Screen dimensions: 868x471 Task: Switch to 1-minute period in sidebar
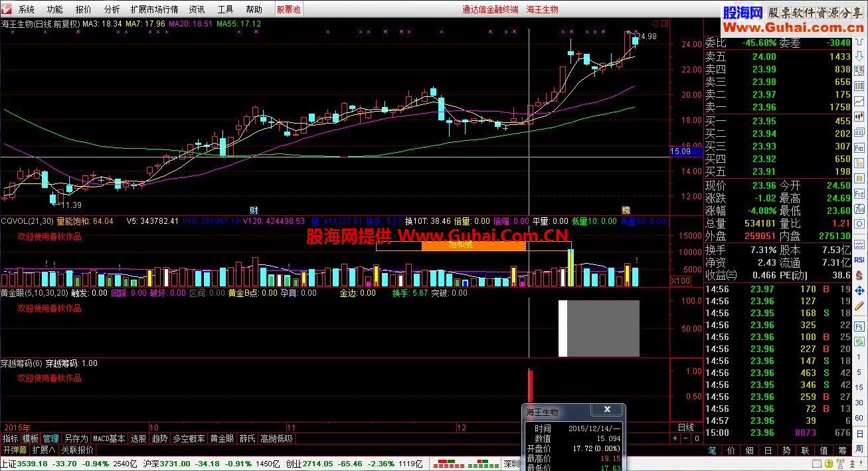coord(859,357)
